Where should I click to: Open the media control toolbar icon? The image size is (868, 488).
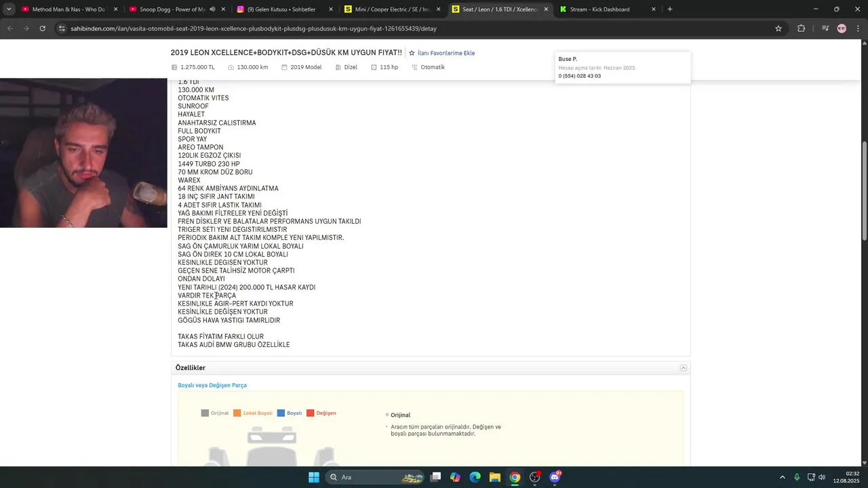[825, 28]
